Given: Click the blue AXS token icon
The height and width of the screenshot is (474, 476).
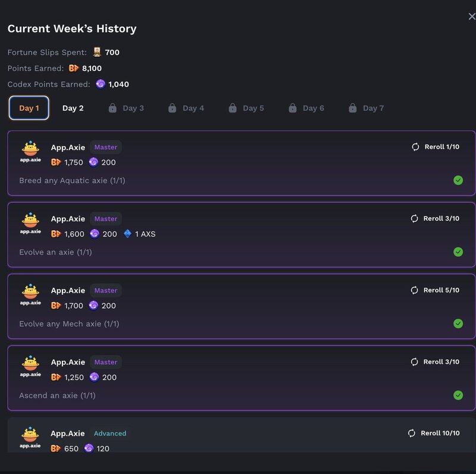Looking at the screenshot, I should pyautogui.click(x=127, y=234).
